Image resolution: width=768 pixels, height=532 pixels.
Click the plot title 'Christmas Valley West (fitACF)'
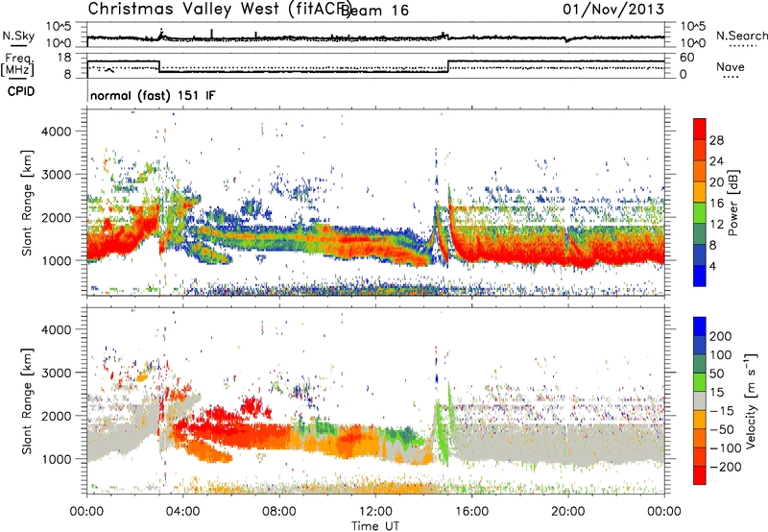[219, 9]
